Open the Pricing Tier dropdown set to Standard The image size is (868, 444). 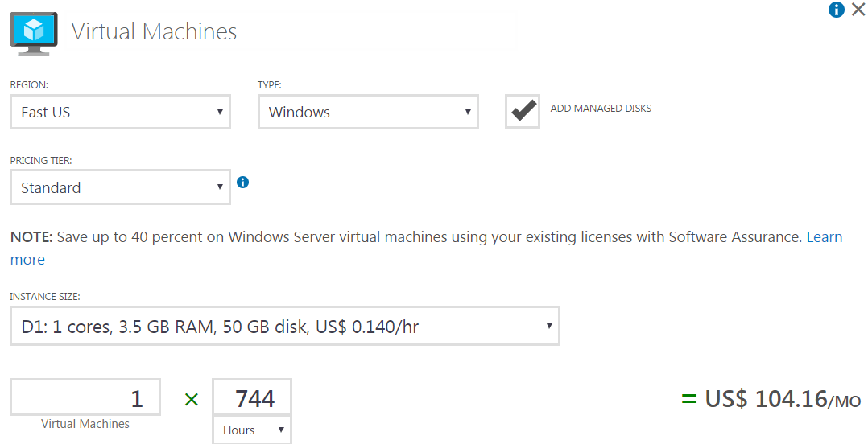coord(120,187)
